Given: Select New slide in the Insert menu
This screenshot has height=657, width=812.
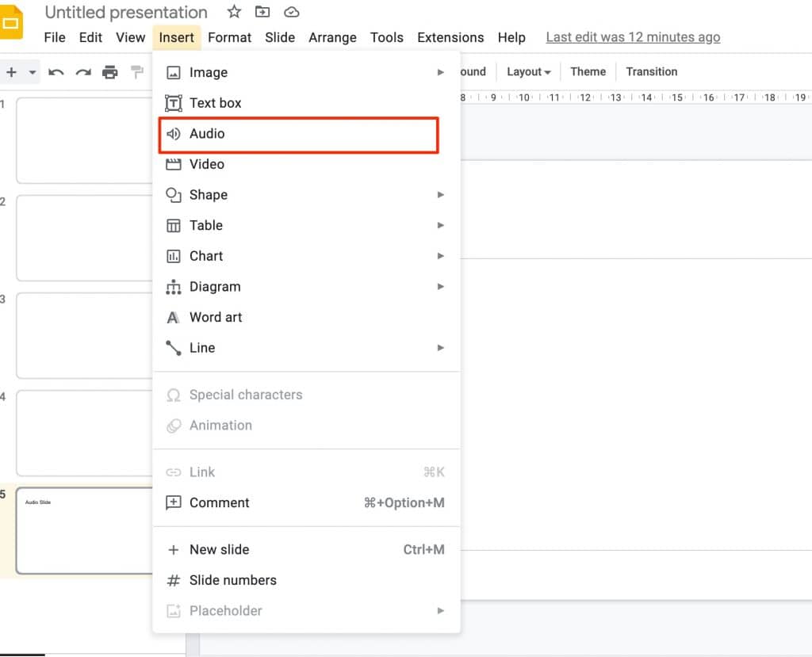Looking at the screenshot, I should tap(307, 549).
